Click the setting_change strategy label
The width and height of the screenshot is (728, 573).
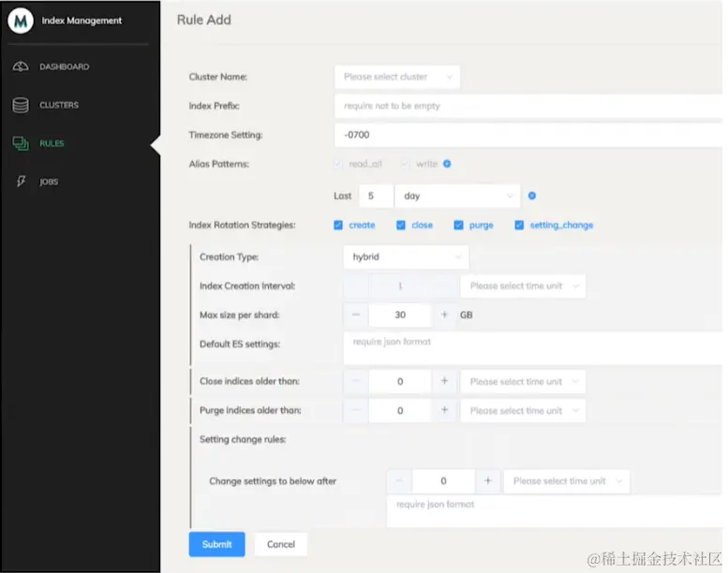coord(561,225)
